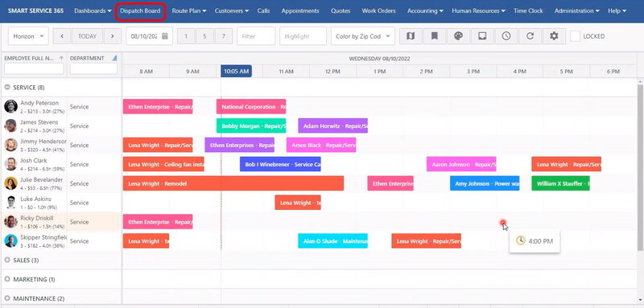Go to previous day arrow
The width and height of the screenshot is (644, 308).
[x=63, y=36]
